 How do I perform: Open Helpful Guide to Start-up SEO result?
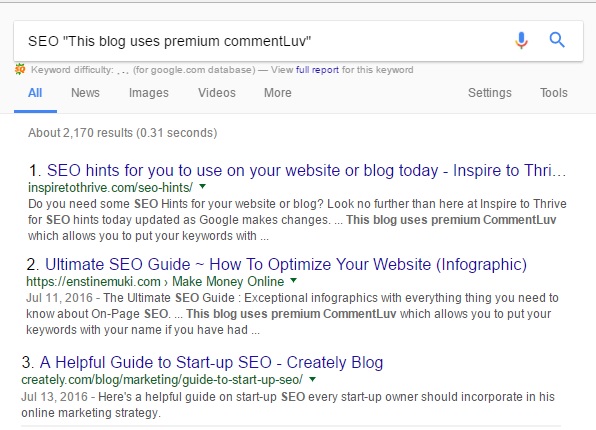coord(211,362)
